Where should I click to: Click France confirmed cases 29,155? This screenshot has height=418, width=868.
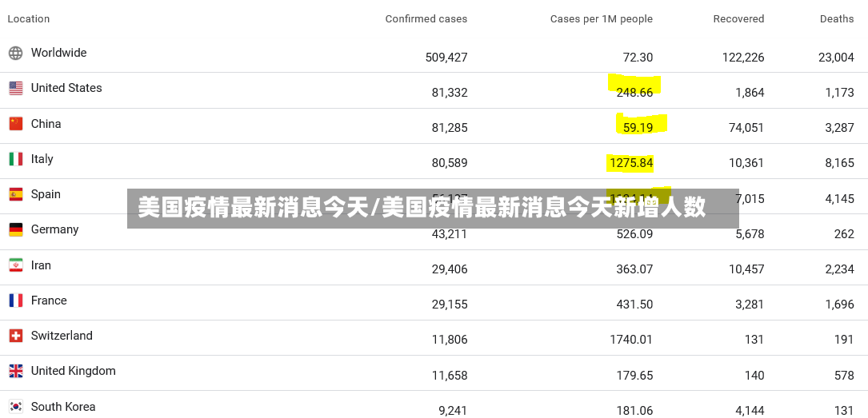[450, 305]
